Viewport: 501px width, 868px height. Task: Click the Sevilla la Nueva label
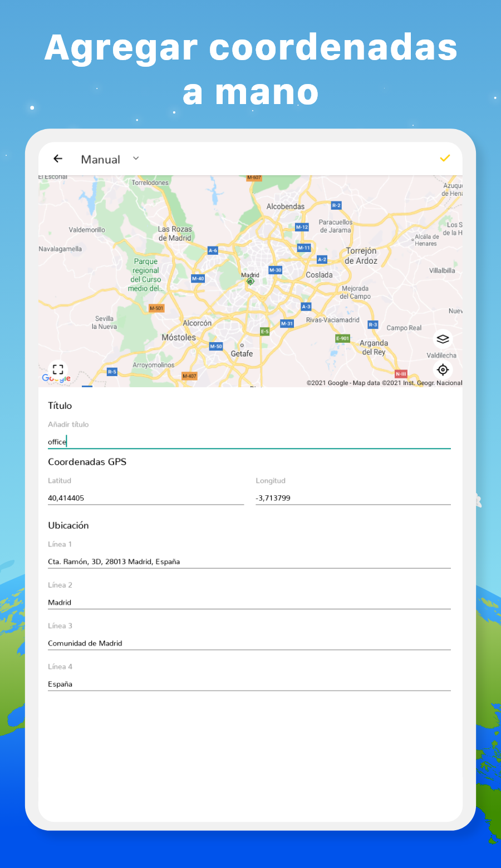click(x=104, y=323)
